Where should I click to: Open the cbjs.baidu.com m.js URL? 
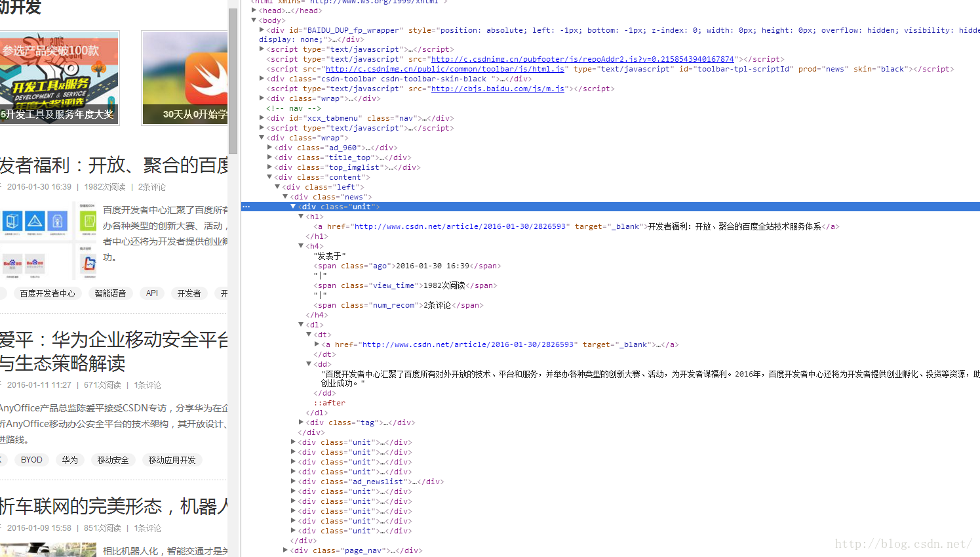498,89
